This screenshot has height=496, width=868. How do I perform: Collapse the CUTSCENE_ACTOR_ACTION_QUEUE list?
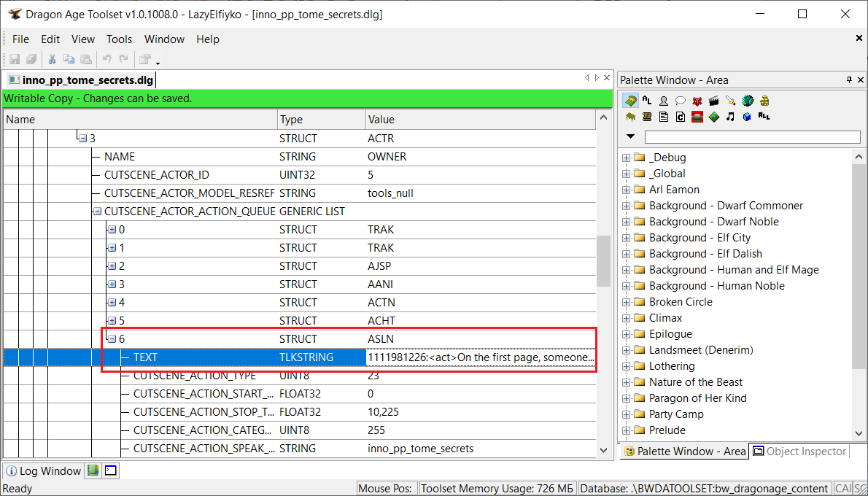pos(97,212)
